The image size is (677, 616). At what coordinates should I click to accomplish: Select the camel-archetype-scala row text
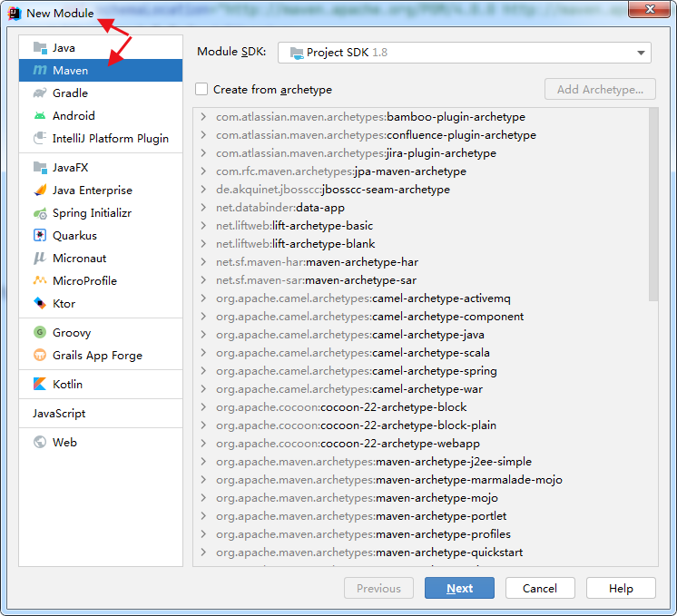pyautogui.click(x=353, y=353)
